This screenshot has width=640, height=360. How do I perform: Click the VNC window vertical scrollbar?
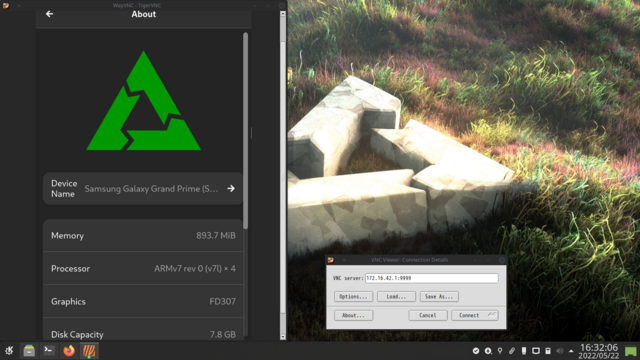click(x=283, y=176)
